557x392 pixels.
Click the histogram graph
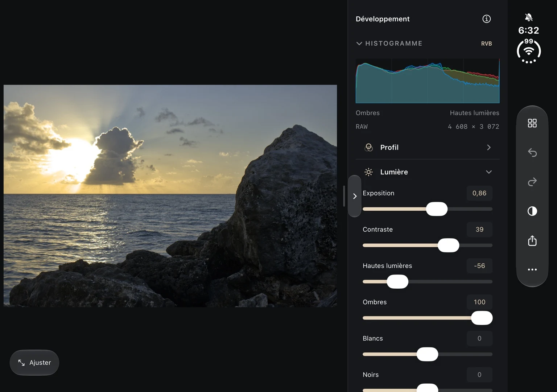point(428,81)
